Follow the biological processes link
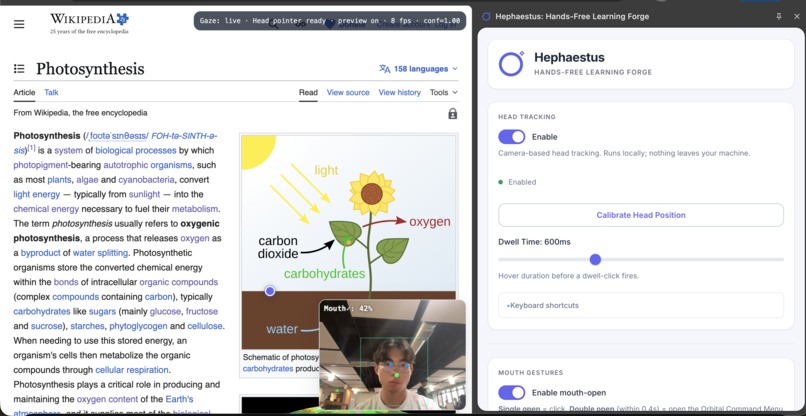This screenshot has width=806, height=416. pyautogui.click(x=136, y=151)
